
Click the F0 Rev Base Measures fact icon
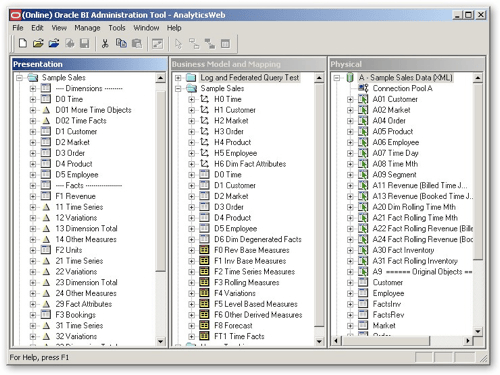click(204, 250)
